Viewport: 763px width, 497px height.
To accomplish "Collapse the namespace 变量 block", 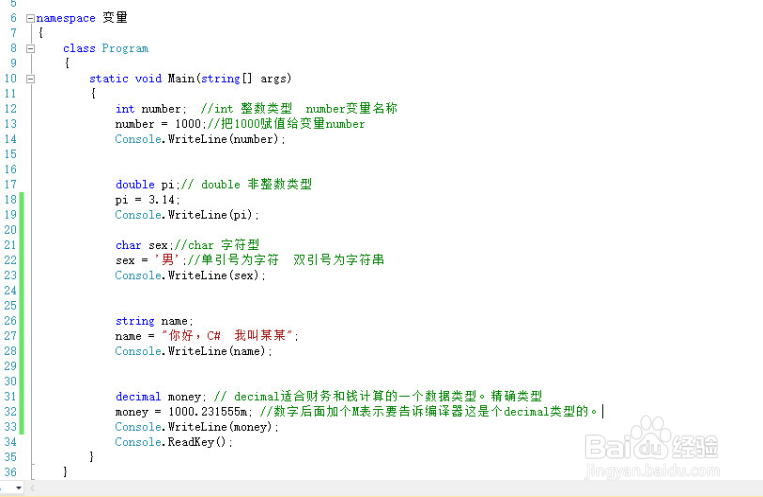I will click(30, 18).
